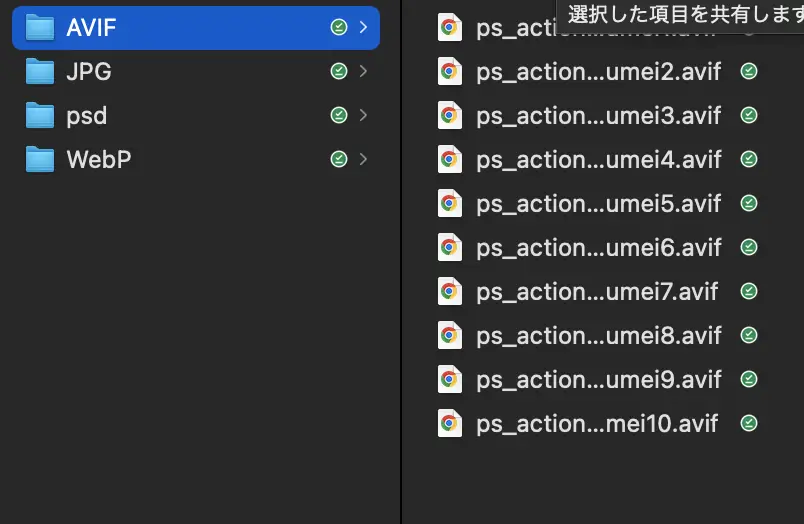Click the Chrome icon of mei10.avif
Image resolution: width=804 pixels, height=524 pixels.
pyautogui.click(x=450, y=423)
